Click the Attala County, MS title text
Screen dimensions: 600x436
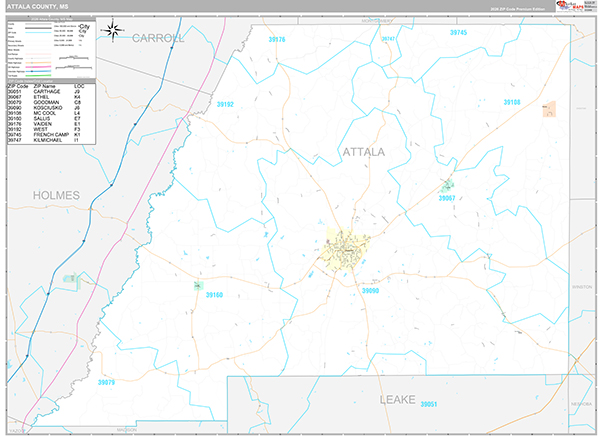point(40,7)
